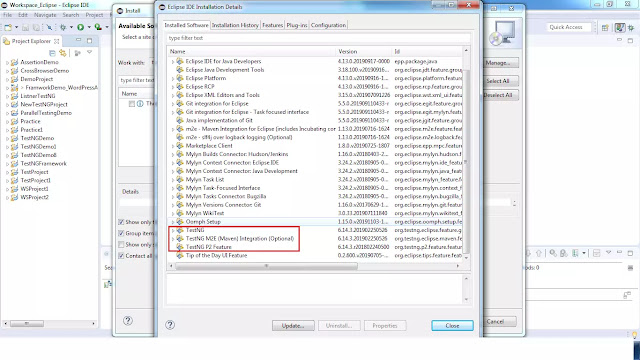The height and width of the screenshot is (360, 640).
Task: Click help icon in Installation Details dialog
Action: [x=170, y=325]
